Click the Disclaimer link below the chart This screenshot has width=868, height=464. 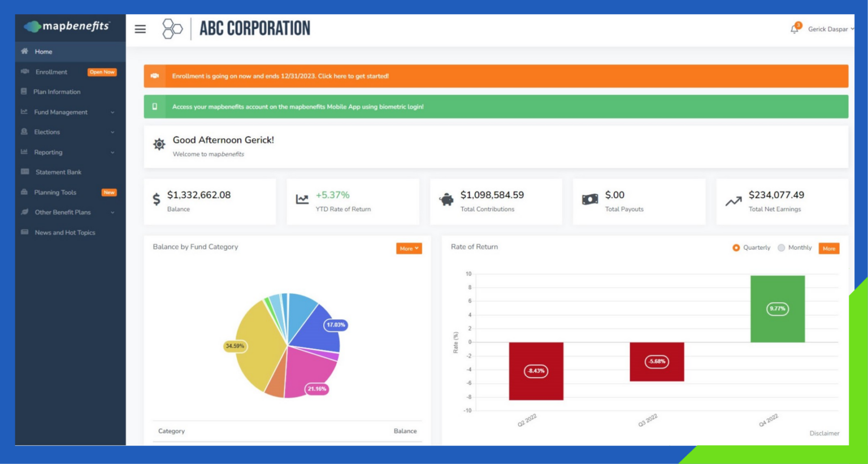click(826, 433)
